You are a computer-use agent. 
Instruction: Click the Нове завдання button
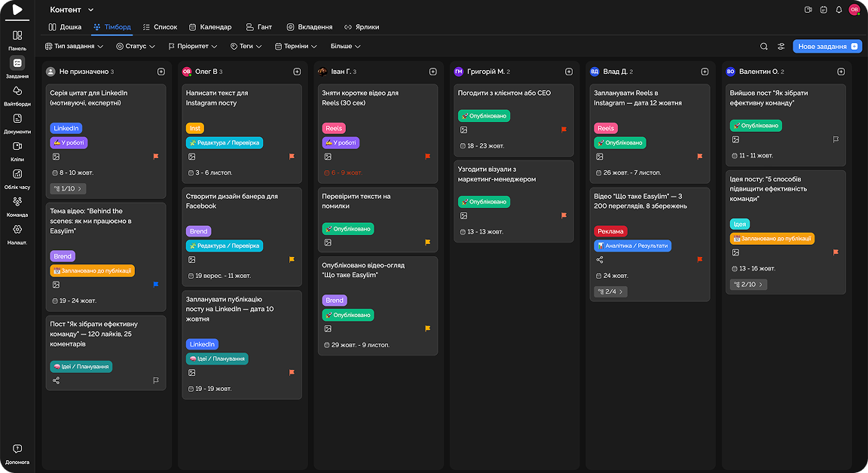(827, 47)
